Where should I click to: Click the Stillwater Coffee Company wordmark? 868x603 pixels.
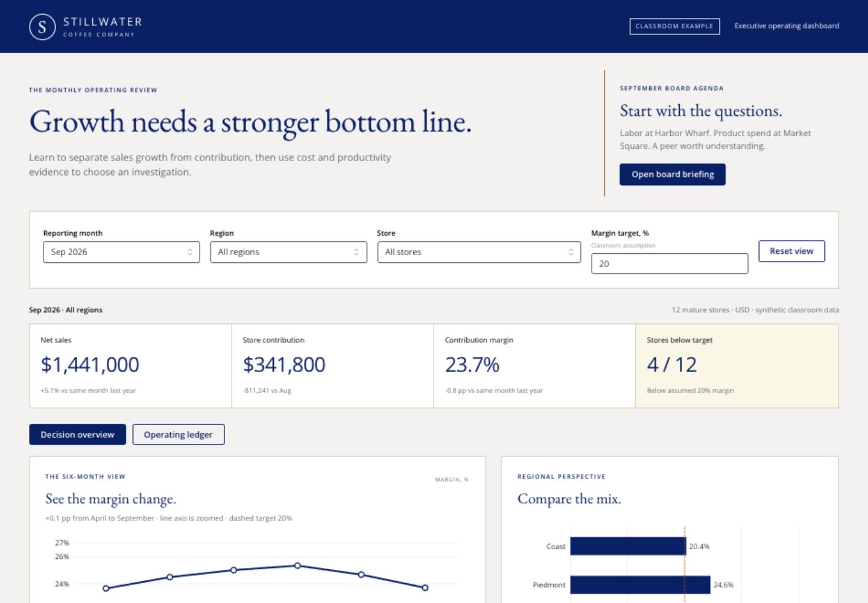pos(103,27)
